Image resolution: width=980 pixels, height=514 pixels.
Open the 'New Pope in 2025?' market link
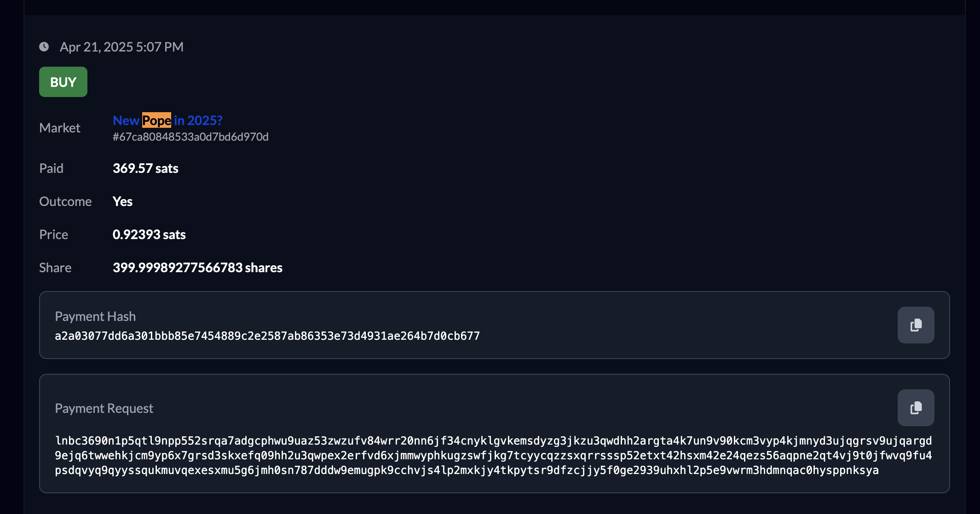(x=167, y=120)
